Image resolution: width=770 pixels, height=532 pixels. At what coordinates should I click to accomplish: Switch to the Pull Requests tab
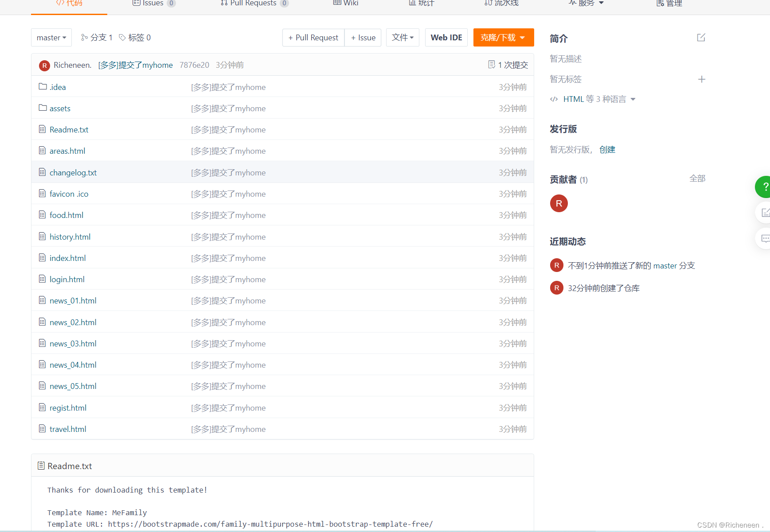point(254,4)
